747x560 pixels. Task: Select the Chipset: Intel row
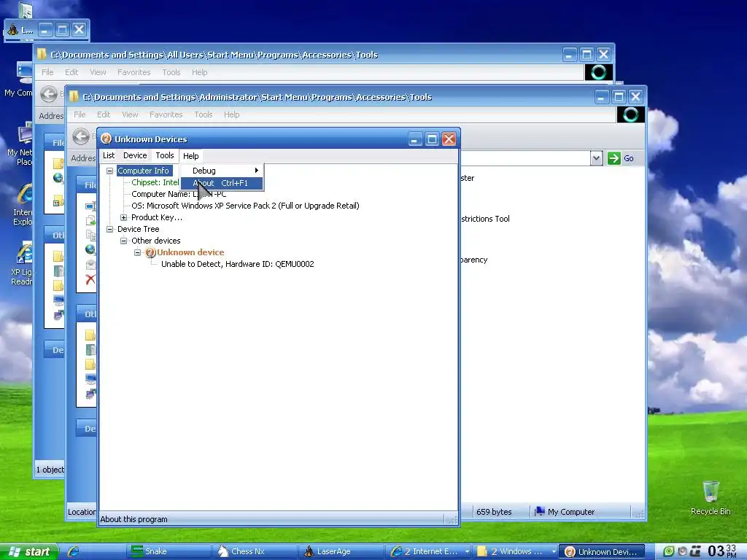coord(155,182)
